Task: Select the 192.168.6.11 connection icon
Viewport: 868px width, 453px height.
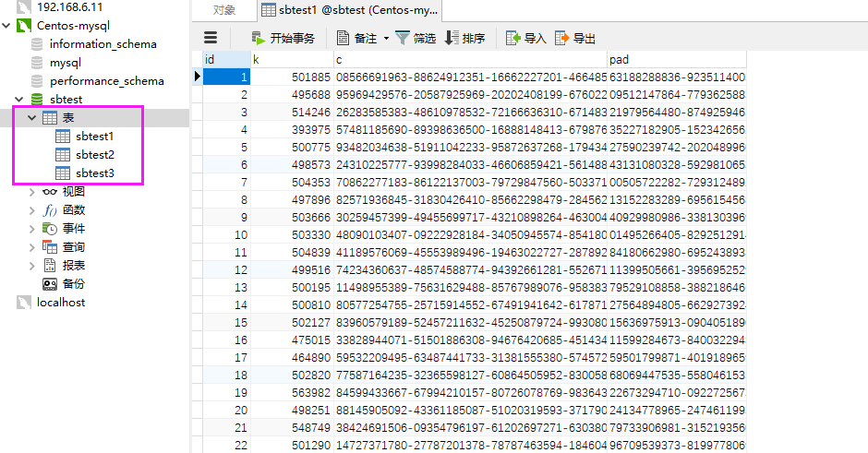Action: [23, 7]
